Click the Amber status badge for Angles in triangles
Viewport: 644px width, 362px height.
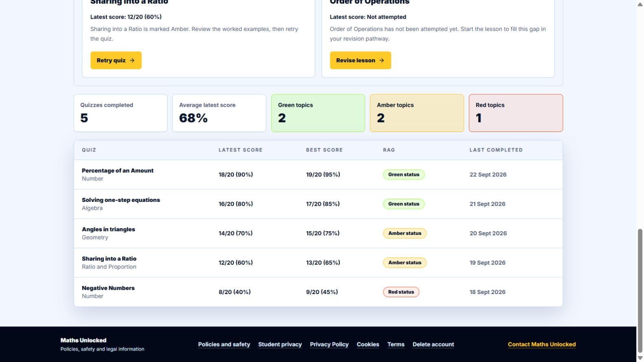(x=405, y=233)
